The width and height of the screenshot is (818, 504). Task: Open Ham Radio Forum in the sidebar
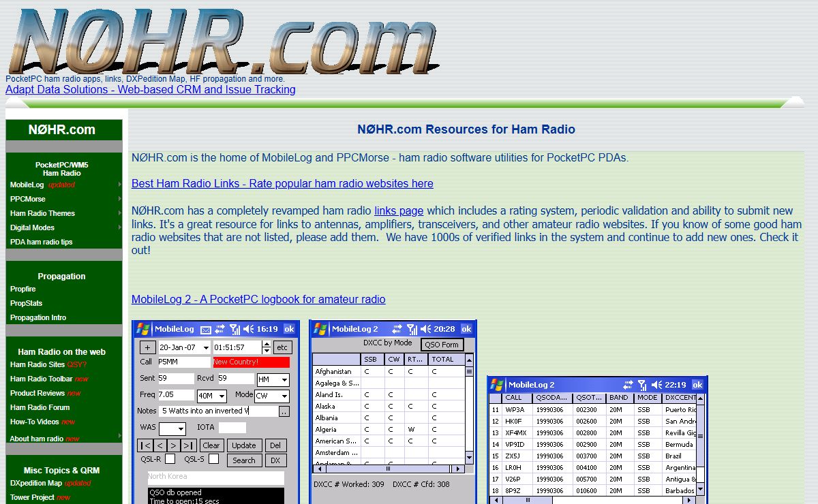click(40, 407)
